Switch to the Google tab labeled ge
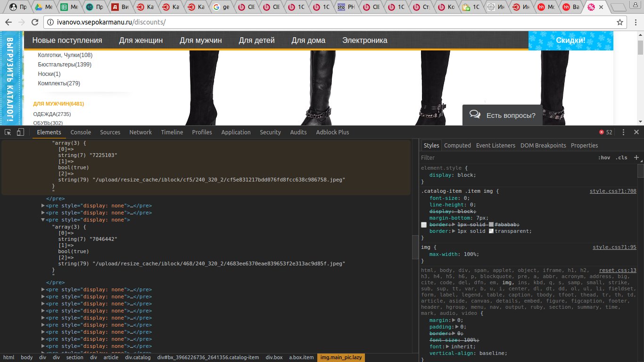Image resolution: width=644 pixels, height=362 pixels. [x=222, y=8]
